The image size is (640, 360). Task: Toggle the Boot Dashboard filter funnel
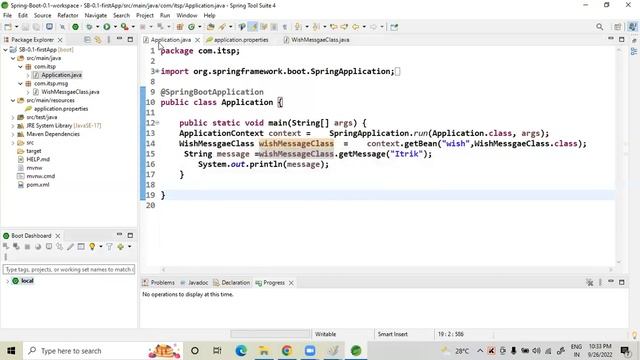[109, 247]
